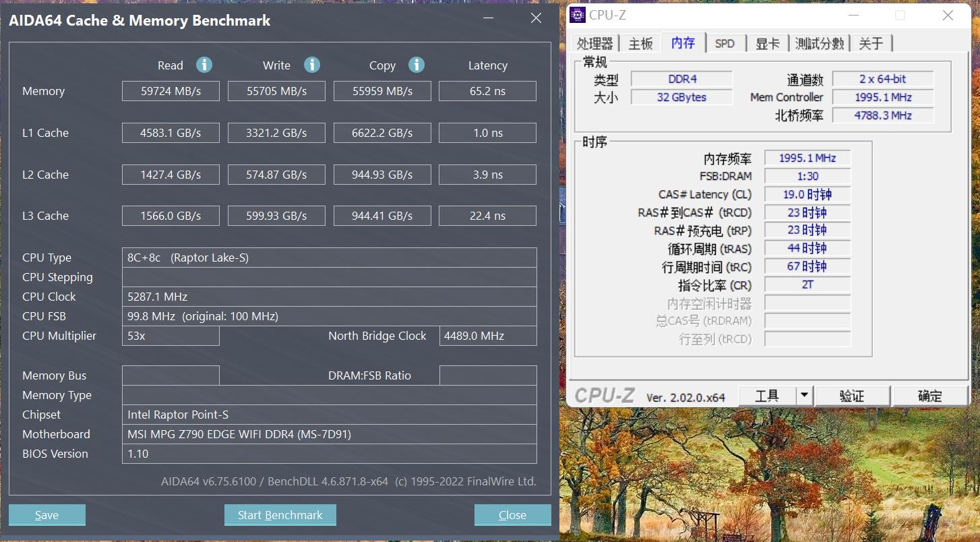980x542 pixels.
Task: Click the CPU-Z logo near the version number
Action: (605, 395)
